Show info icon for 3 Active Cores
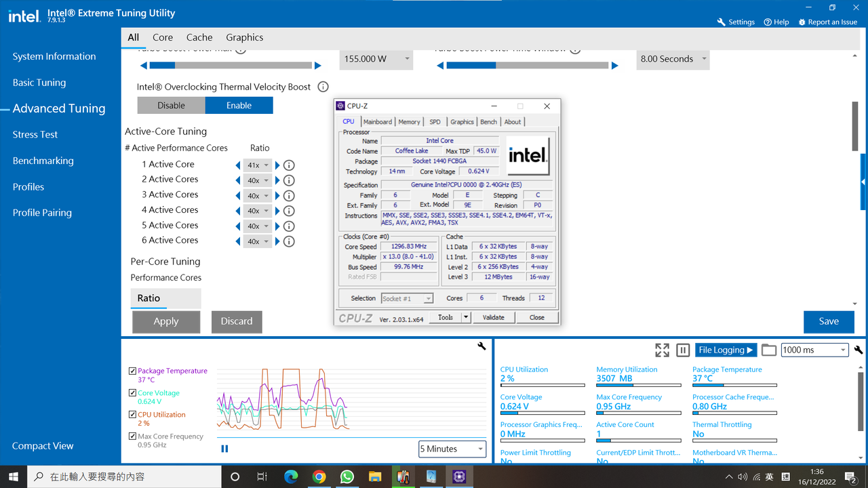This screenshot has width=868, height=488. point(289,196)
